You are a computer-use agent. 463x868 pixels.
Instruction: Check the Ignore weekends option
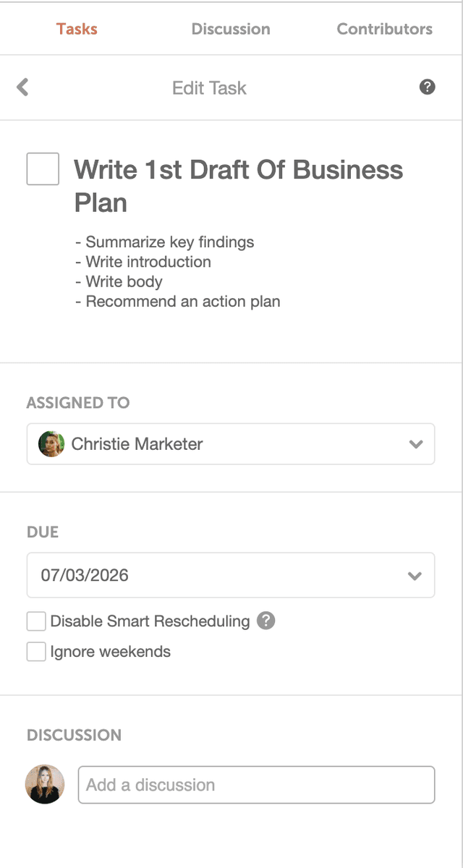tap(35, 651)
